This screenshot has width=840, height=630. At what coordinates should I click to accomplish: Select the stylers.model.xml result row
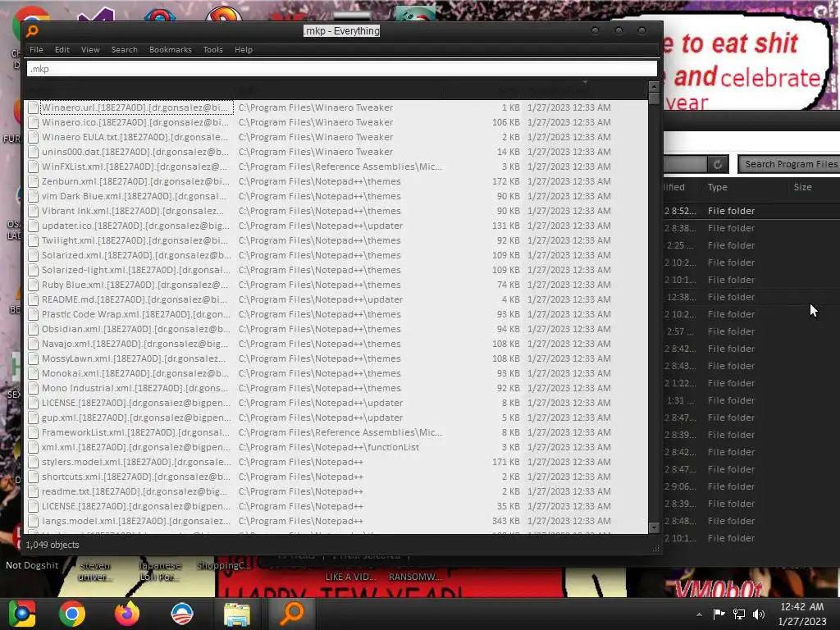coord(336,462)
